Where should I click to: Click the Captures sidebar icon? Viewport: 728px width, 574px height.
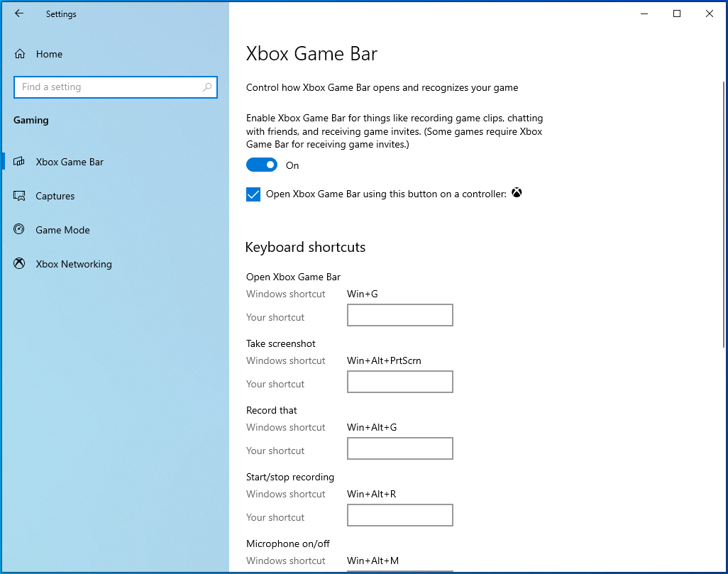(20, 196)
